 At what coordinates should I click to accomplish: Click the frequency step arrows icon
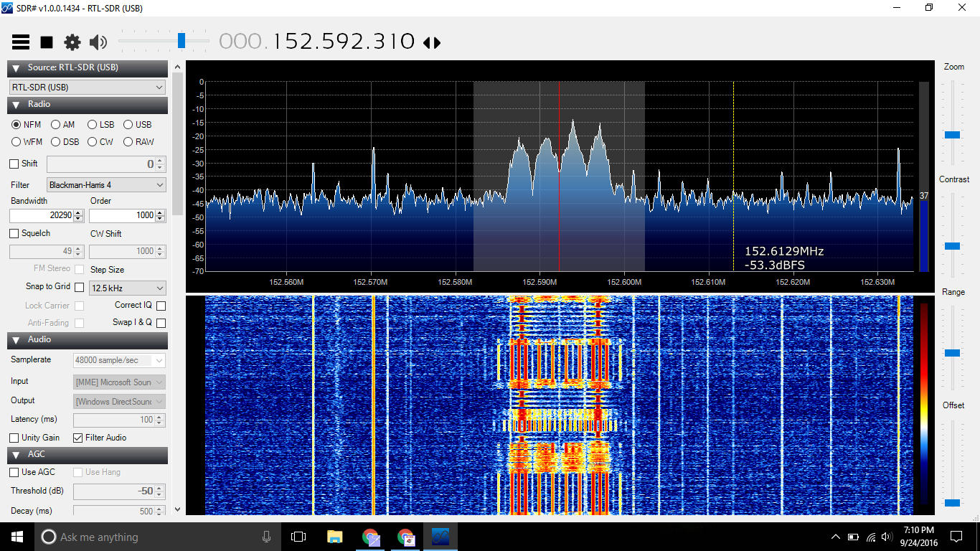click(432, 42)
